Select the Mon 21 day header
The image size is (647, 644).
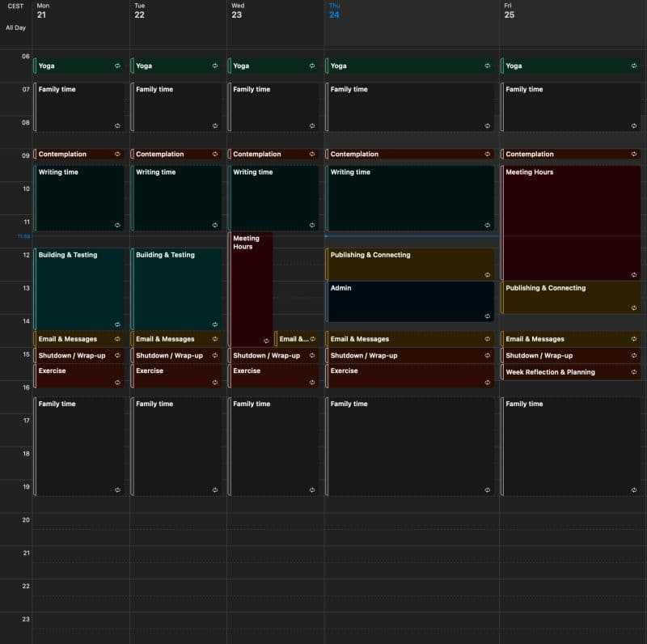coord(42,11)
